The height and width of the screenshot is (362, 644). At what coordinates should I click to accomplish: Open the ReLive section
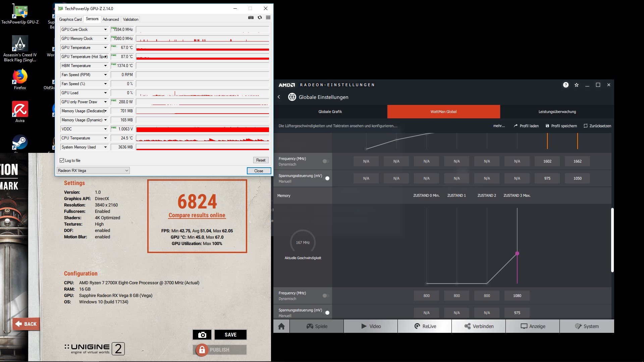point(425,326)
